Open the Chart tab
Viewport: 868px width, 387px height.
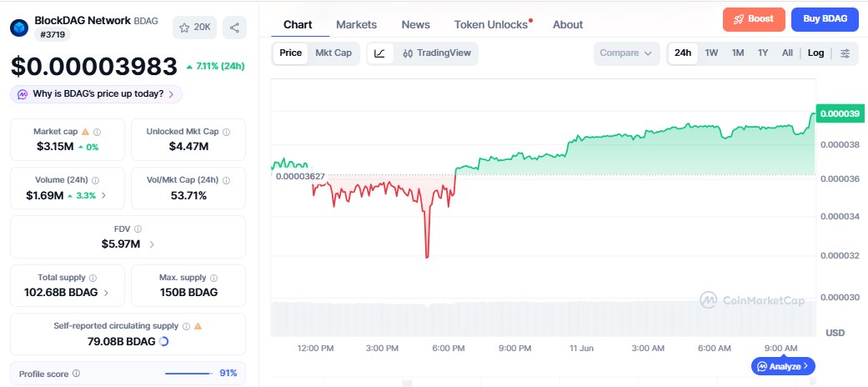298,25
